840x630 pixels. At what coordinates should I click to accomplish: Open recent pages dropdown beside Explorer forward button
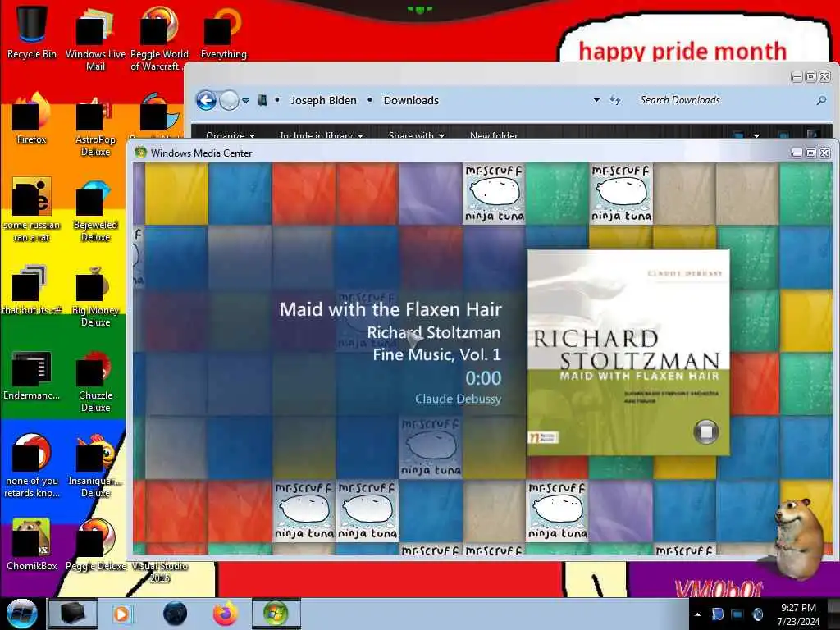[245, 100]
